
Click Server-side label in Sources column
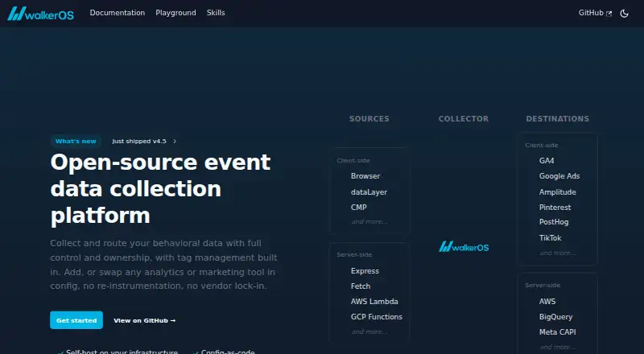coord(354,254)
